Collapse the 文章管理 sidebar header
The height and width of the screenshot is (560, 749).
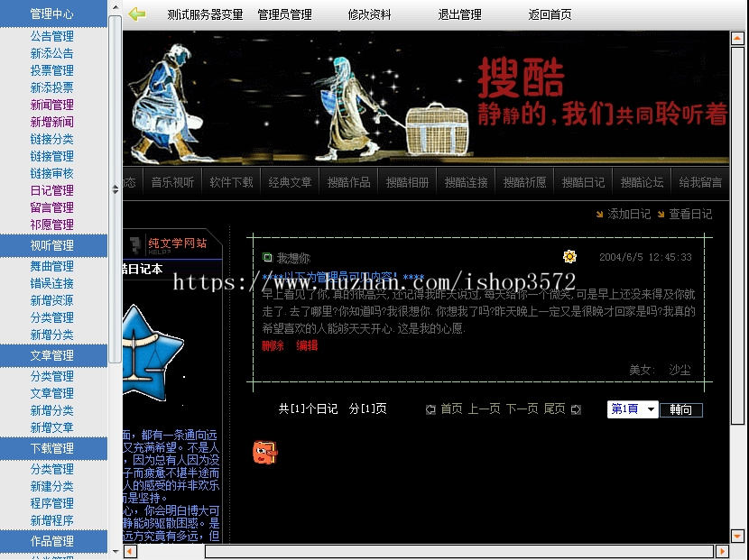[x=53, y=355]
